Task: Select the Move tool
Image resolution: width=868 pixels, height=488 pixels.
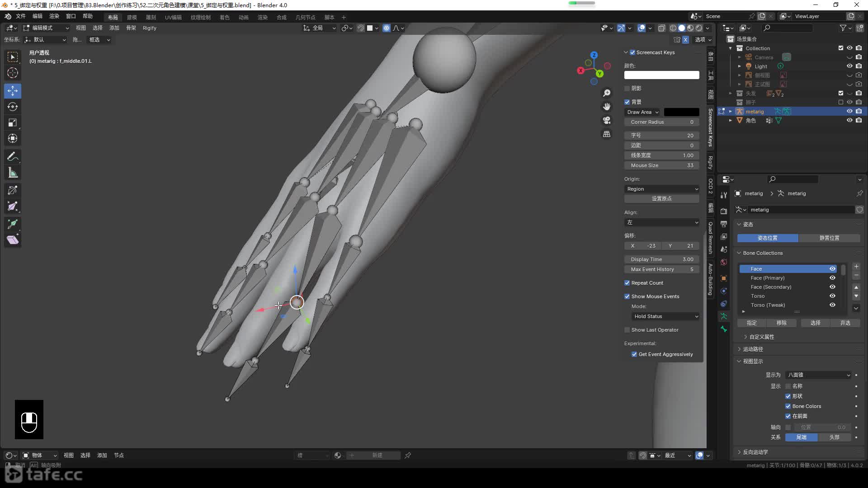Action: [13, 91]
